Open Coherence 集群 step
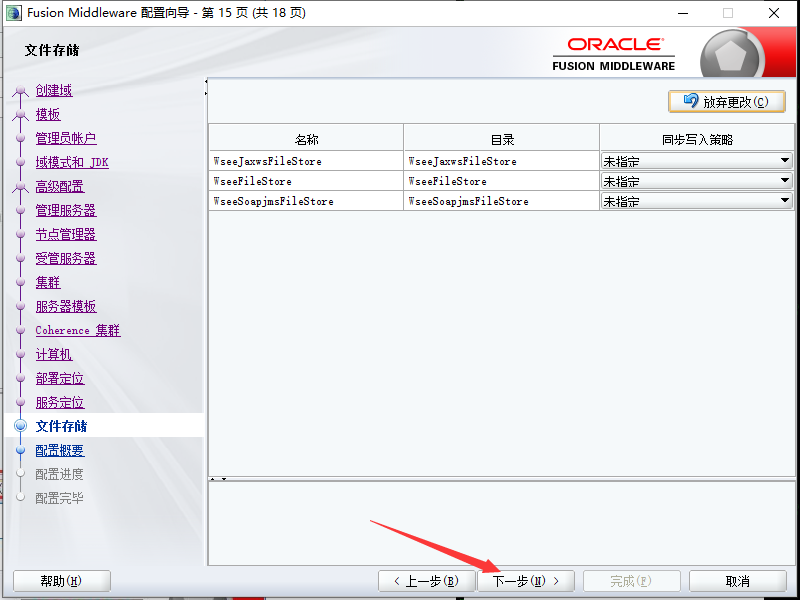Viewport: 800px width, 600px height. [78, 330]
